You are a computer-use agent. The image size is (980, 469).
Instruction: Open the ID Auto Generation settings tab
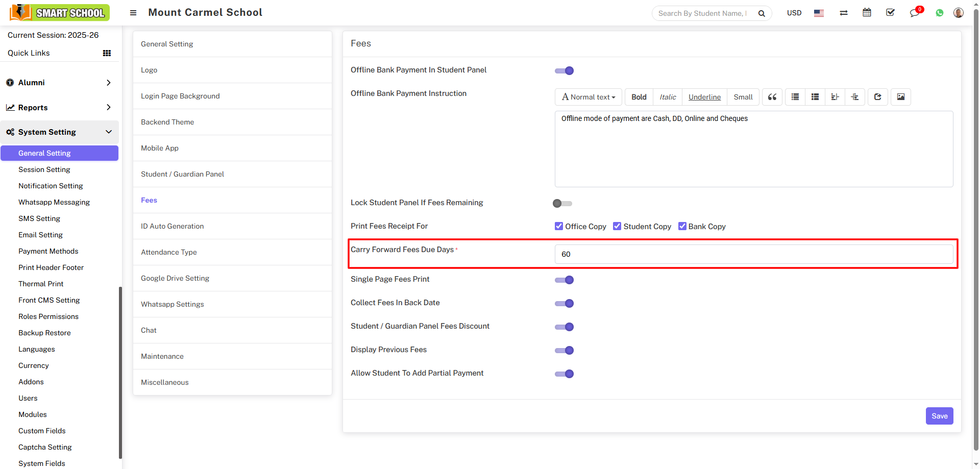click(172, 226)
